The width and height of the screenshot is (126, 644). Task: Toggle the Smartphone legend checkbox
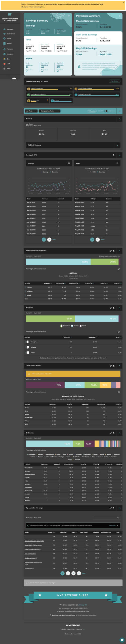[61, 326]
